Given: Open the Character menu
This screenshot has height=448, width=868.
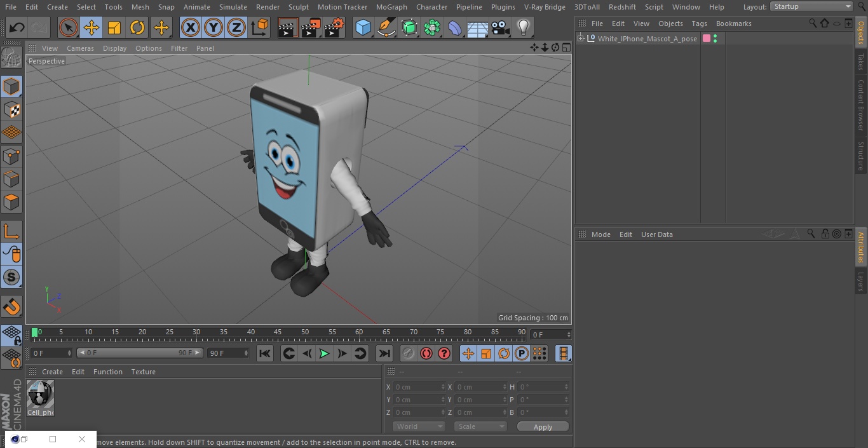Looking at the screenshot, I should tap(431, 7).
